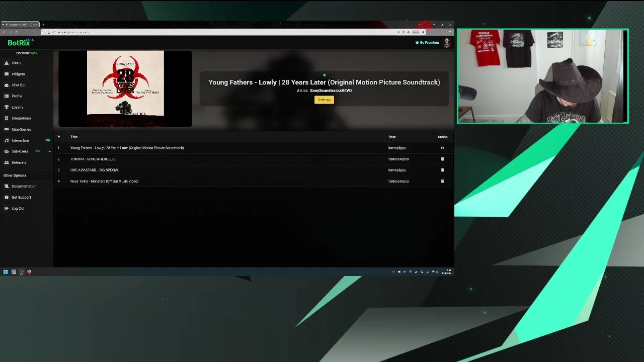Viewport: 644px width, 362px height.
Task: Select Nova Twins - Monsters title
Action: pos(104,181)
